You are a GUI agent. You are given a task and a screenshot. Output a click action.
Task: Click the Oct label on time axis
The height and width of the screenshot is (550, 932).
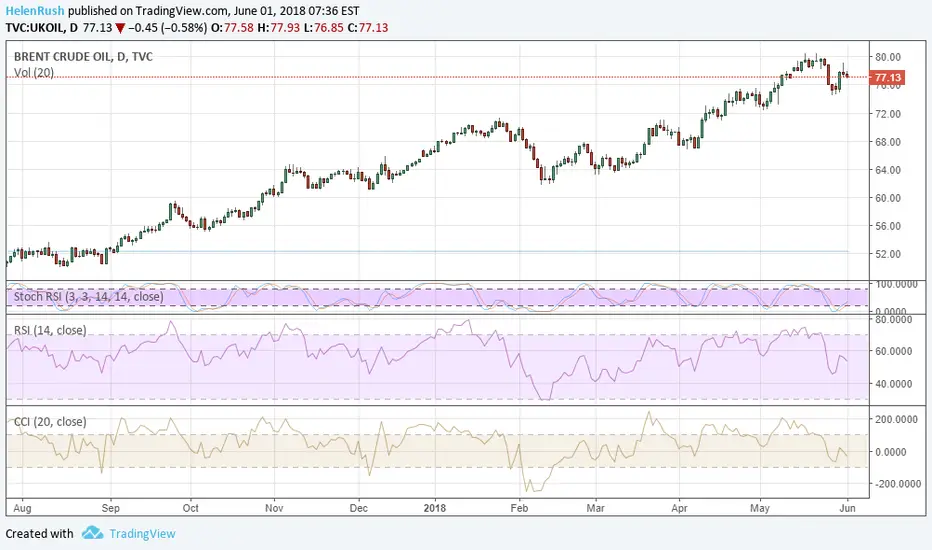(x=190, y=508)
